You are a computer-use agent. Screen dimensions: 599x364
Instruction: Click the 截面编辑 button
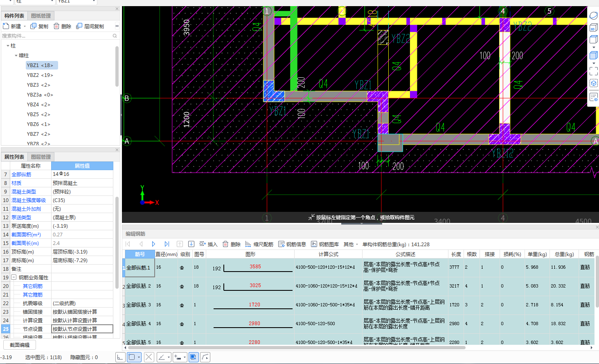tap(20, 345)
